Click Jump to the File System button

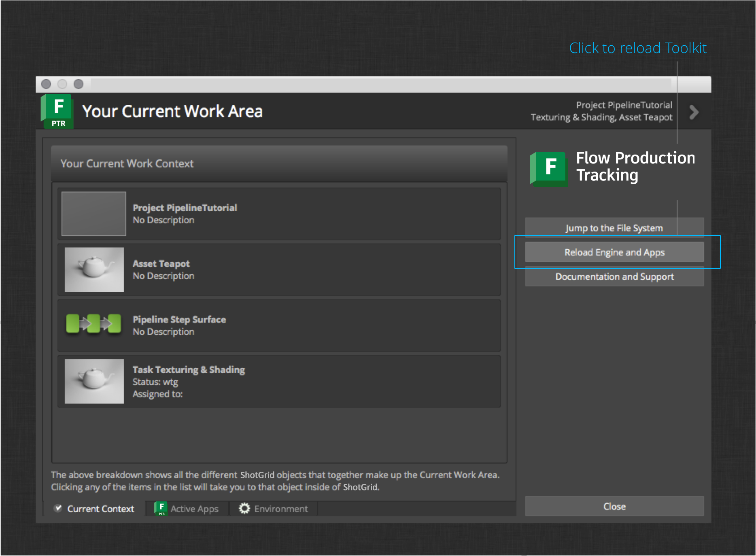(x=614, y=228)
